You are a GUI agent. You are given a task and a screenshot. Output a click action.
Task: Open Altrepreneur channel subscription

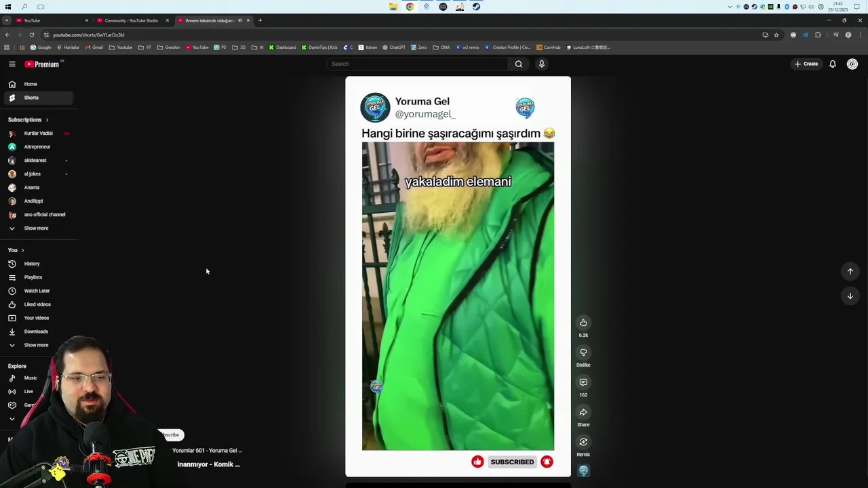pos(37,147)
